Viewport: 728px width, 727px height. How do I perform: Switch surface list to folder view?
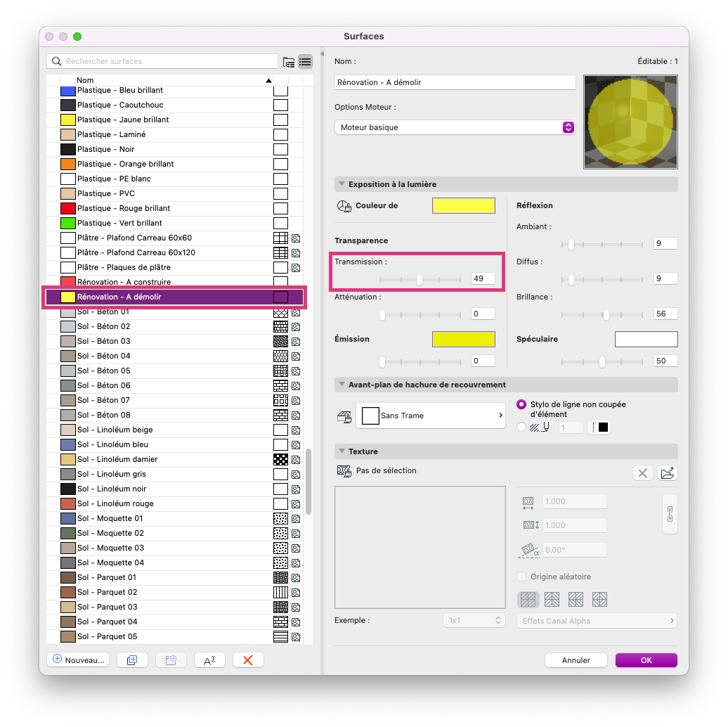tap(289, 62)
